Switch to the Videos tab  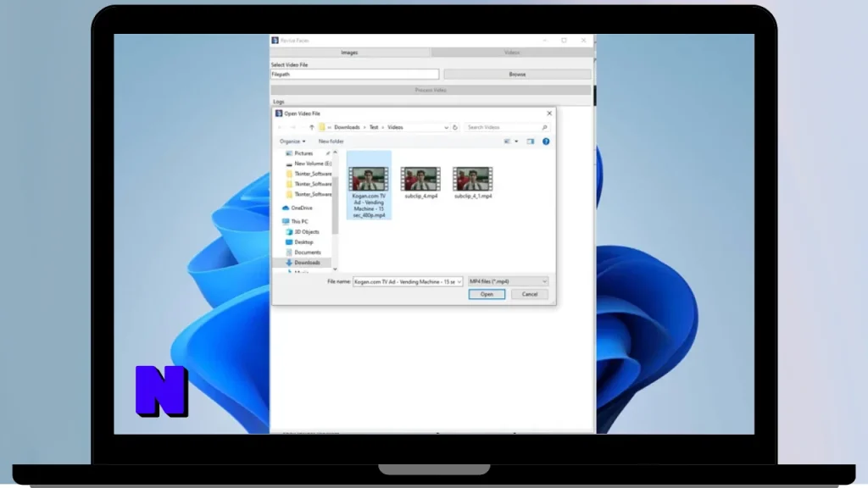pos(511,53)
